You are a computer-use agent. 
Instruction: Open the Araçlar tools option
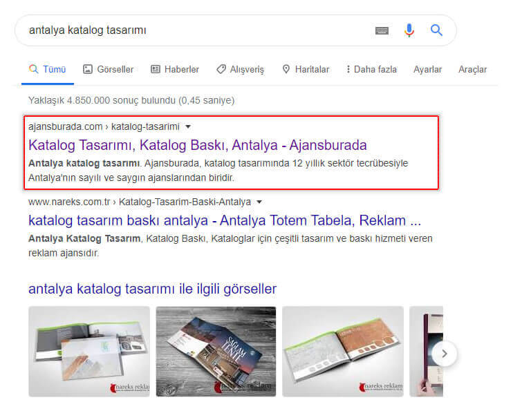(472, 69)
